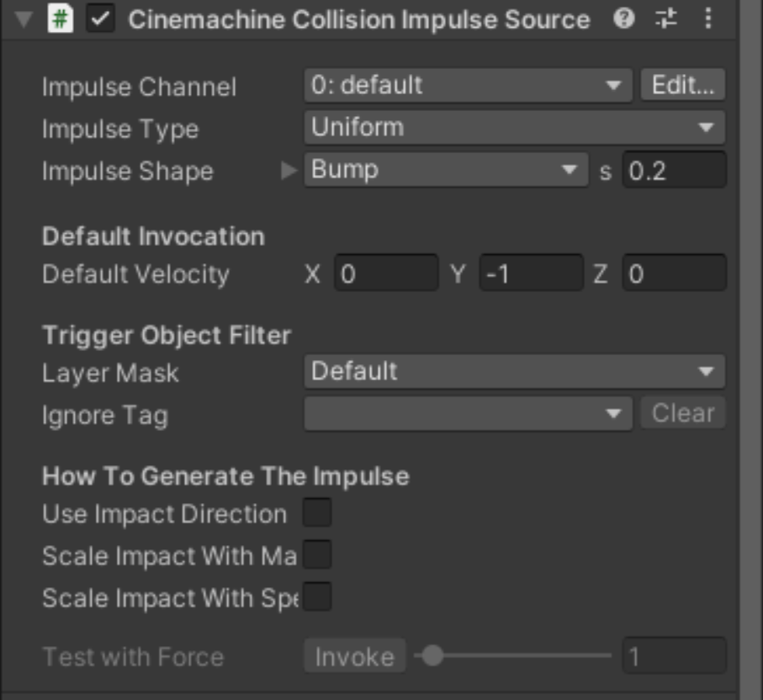Open the component presets slider icon
The image size is (763, 700).
(665, 19)
